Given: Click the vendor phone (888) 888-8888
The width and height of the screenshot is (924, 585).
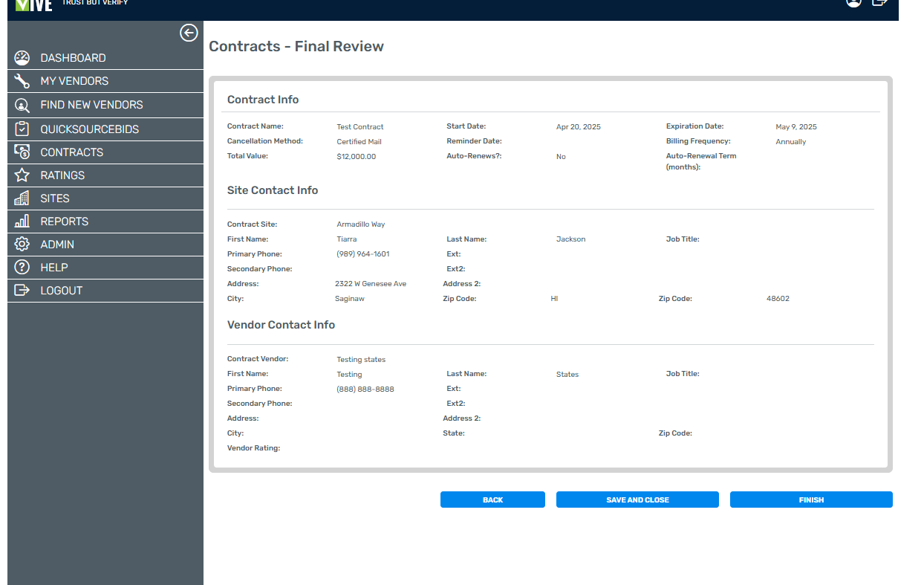Looking at the screenshot, I should [x=365, y=390].
